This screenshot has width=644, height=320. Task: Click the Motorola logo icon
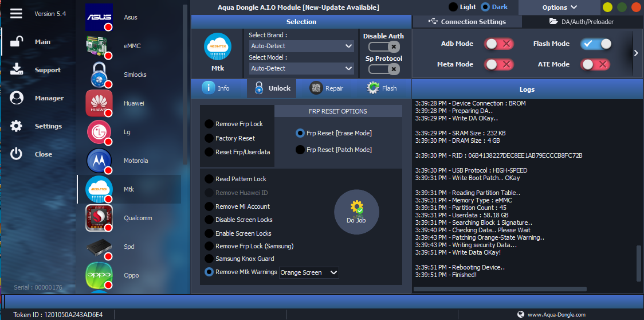(x=99, y=161)
